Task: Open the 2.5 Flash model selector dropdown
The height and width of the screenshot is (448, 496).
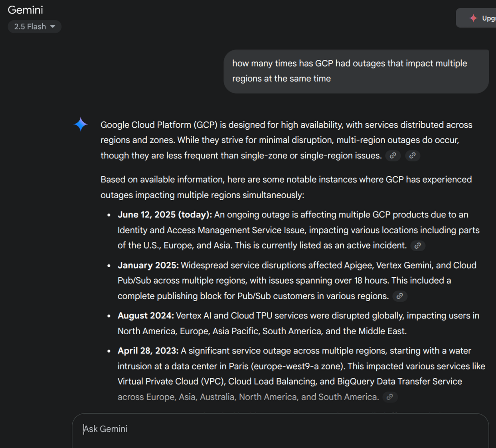Action: pyautogui.click(x=34, y=27)
